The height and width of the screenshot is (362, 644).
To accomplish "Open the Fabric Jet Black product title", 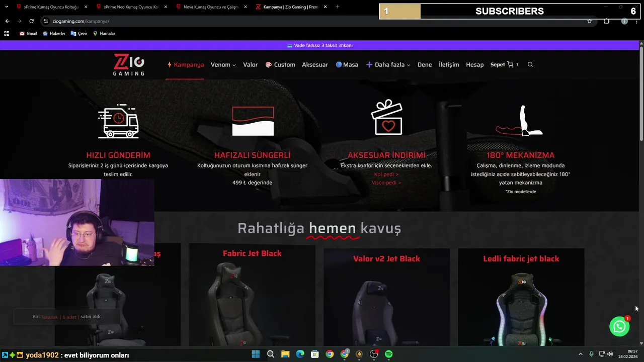I will click(252, 253).
